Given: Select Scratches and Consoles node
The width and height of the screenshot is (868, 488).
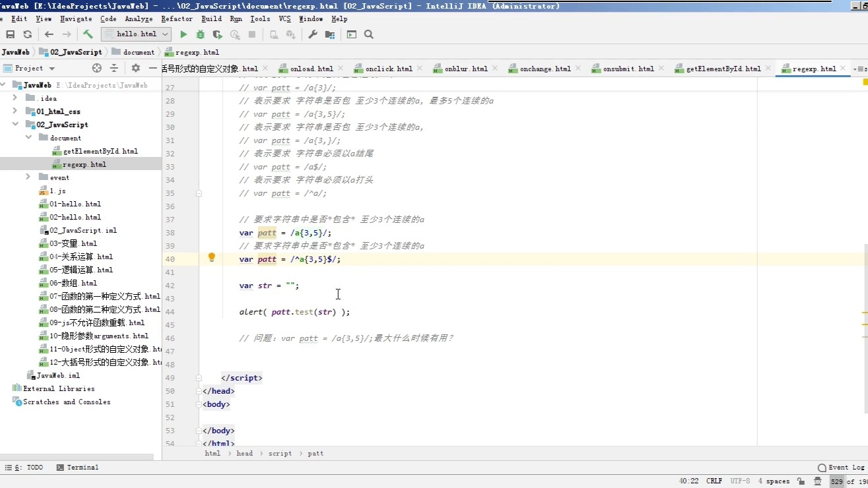Looking at the screenshot, I should tap(67, 402).
